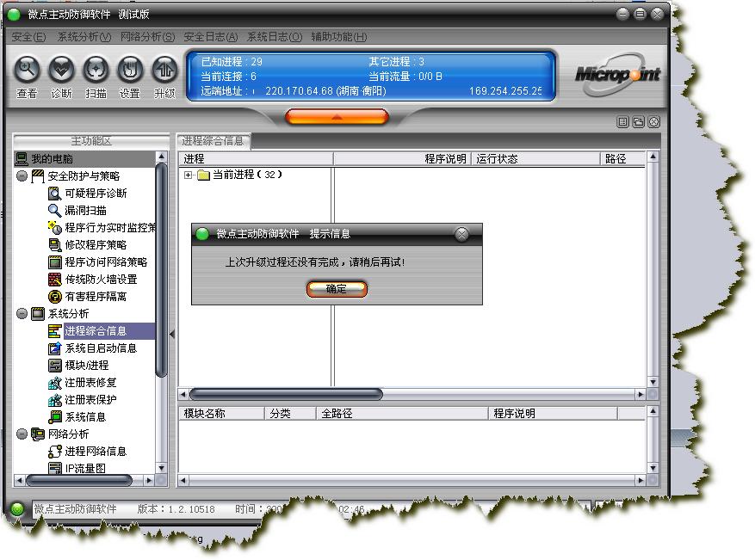This screenshot has height=560, width=755.
Task: Sort by the 模块名称 column header
Action: coord(222,414)
